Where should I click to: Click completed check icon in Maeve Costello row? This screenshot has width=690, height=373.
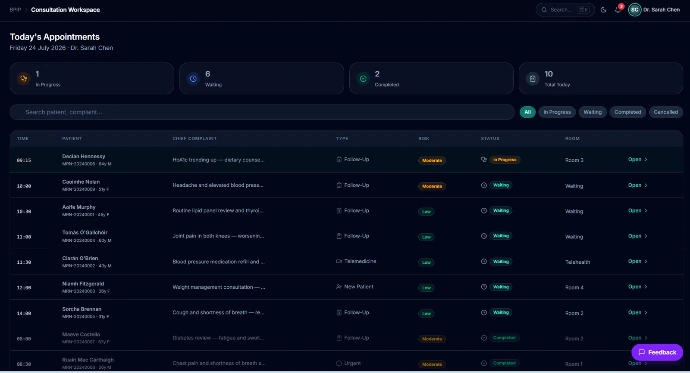click(484, 338)
